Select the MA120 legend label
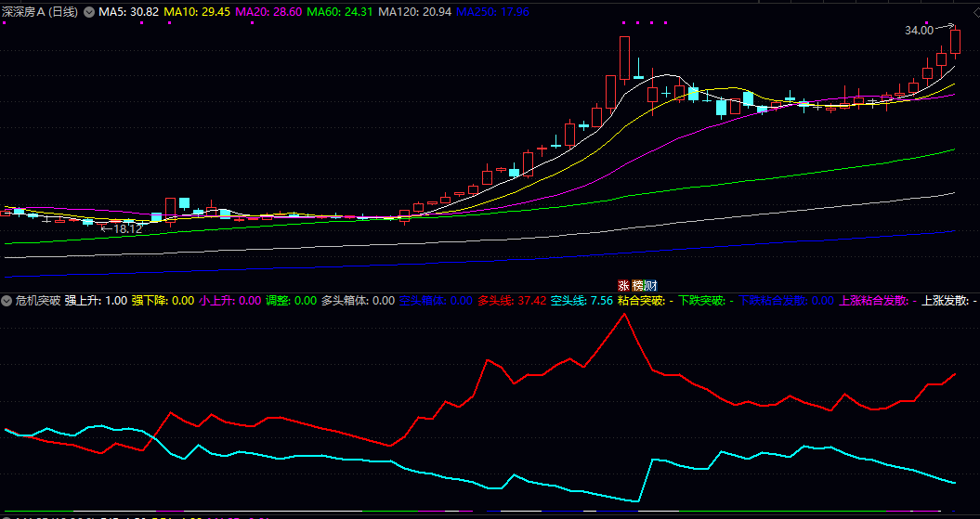 [x=415, y=12]
